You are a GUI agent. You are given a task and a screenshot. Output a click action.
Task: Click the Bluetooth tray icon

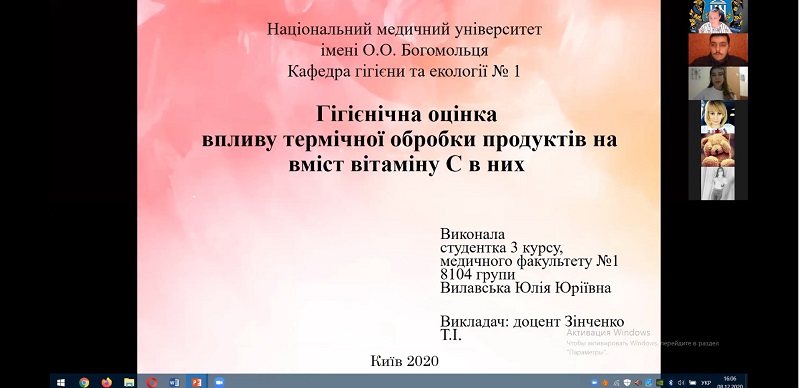click(x=671, y=383)
